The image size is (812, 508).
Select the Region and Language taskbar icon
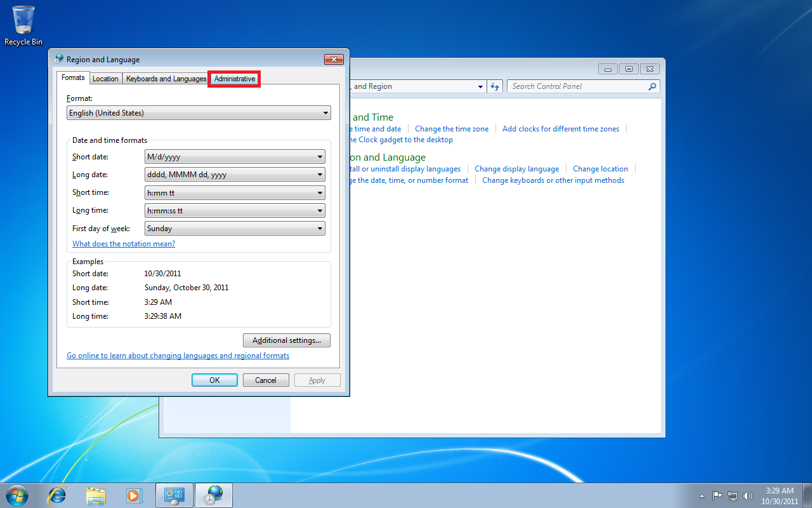[214, 495]
